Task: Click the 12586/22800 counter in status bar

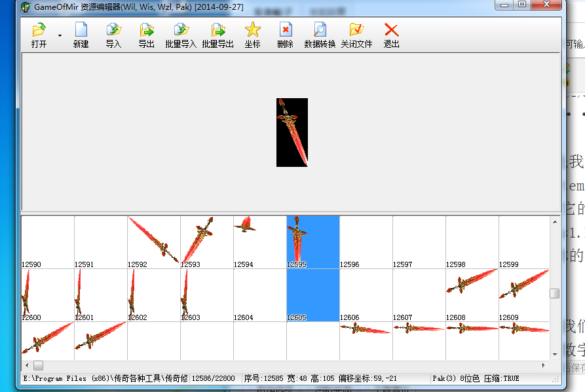Action: pyautogui.click(x=214, y=379)
